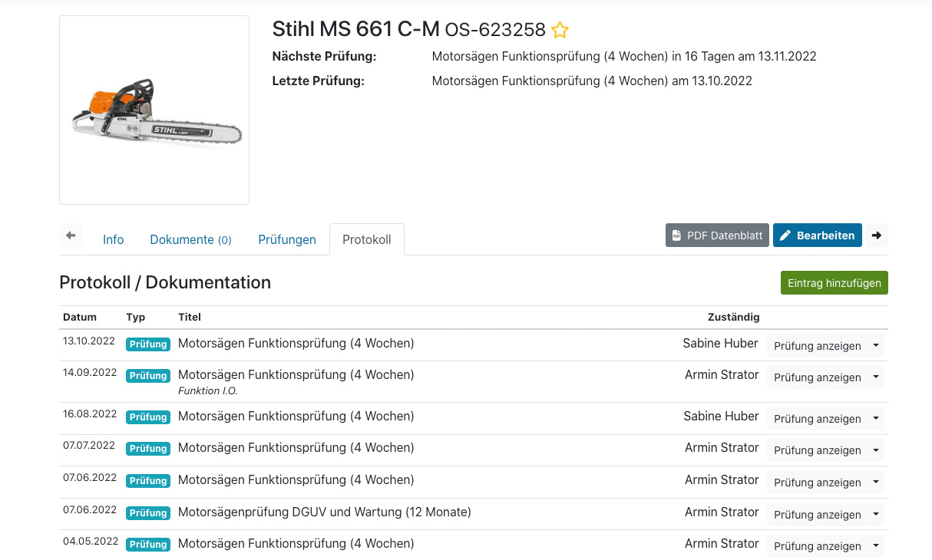This screenshot has width=932, height=560.
Task: Click Armin Strator in the 04.05.2022 row
Action: pos(722,544)
